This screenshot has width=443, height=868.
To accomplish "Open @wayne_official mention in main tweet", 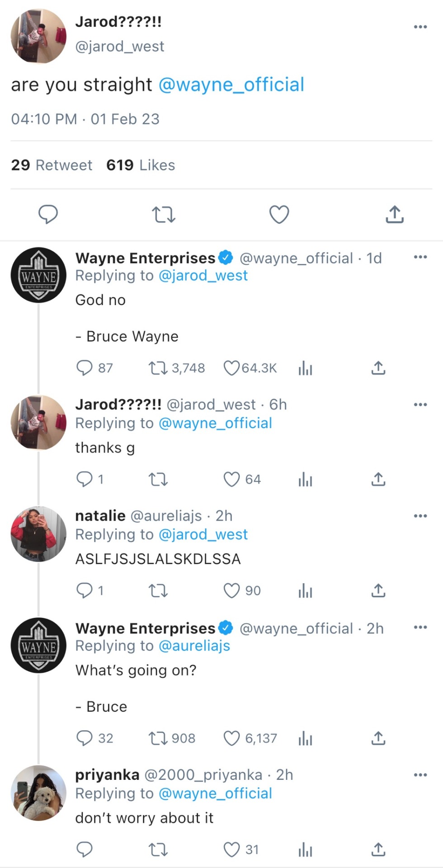I will tap(231, 85).
